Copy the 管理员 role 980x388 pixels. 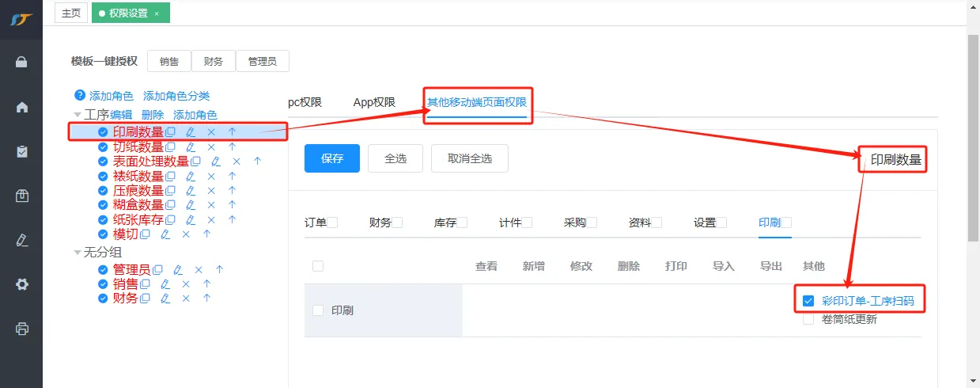[x=157, y=270]
